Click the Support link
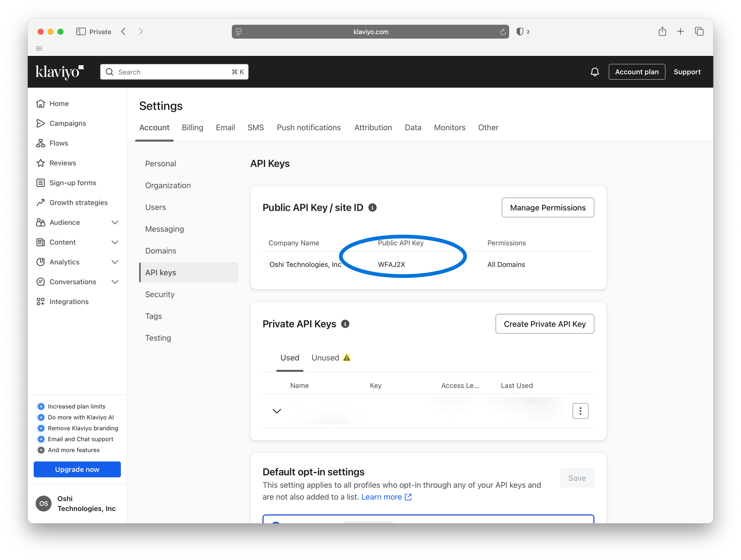The image size is (741, 560). click(687, 72)
